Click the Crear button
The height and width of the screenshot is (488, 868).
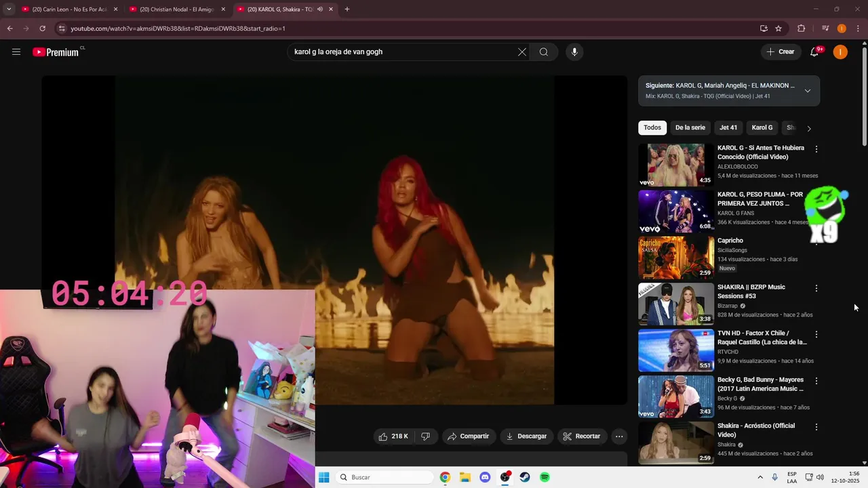coord(781,52)
